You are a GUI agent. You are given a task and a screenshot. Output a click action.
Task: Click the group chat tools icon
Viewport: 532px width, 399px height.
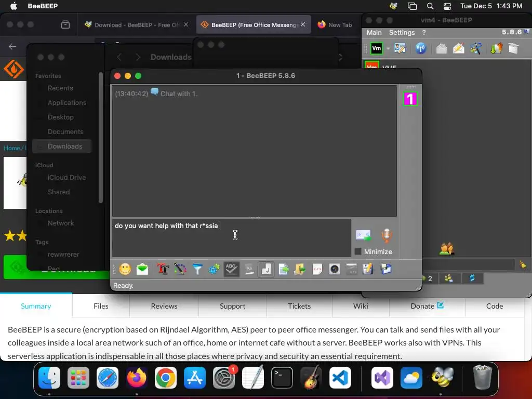[x=476, y=48]
